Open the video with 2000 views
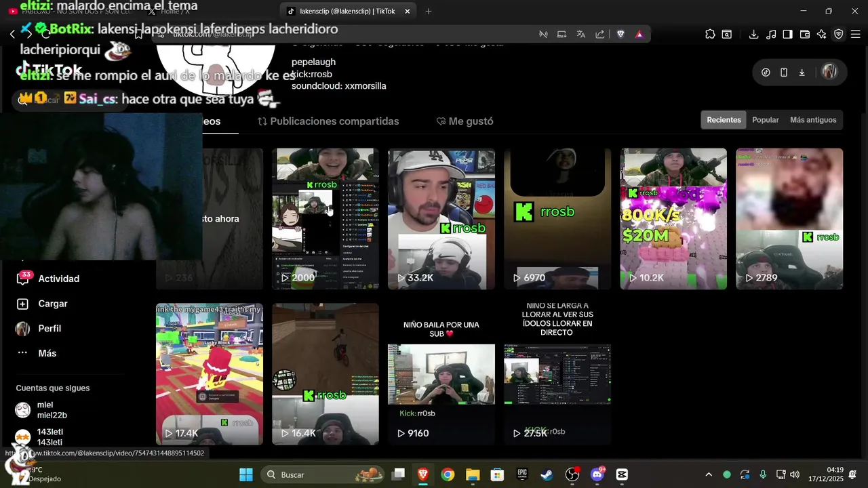 pos(325,219)
